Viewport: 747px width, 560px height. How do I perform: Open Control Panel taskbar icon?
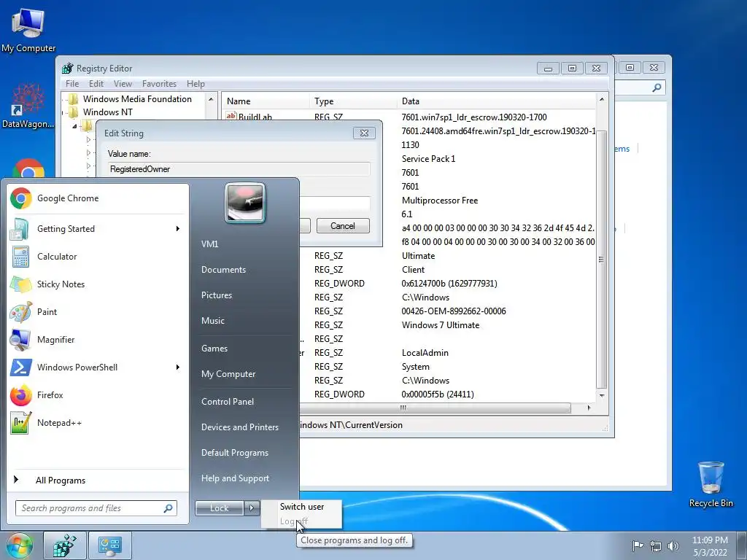point(110,545)
